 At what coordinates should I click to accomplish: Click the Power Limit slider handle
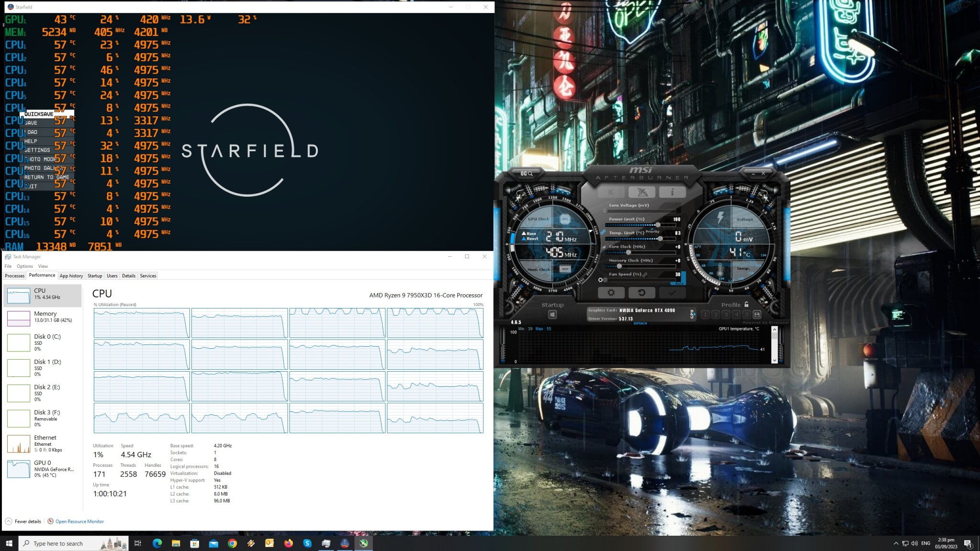[658, 225]
